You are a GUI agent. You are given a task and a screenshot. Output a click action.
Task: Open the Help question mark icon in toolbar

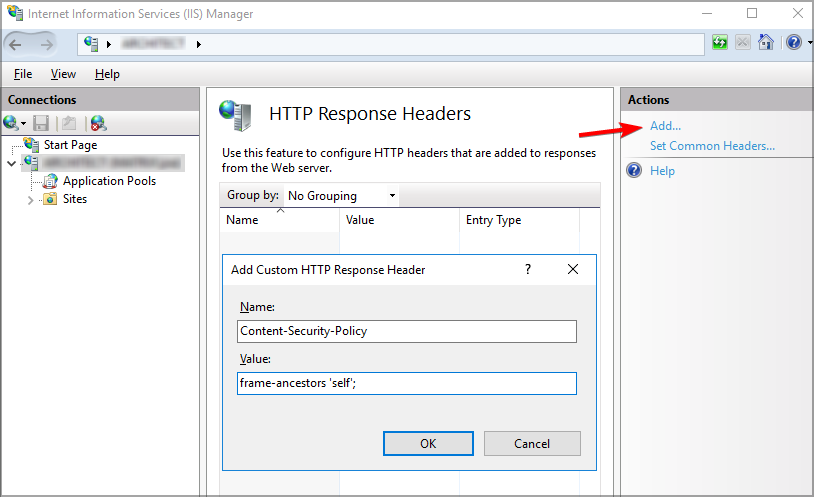pyautogui.click(x=794, y=42)
